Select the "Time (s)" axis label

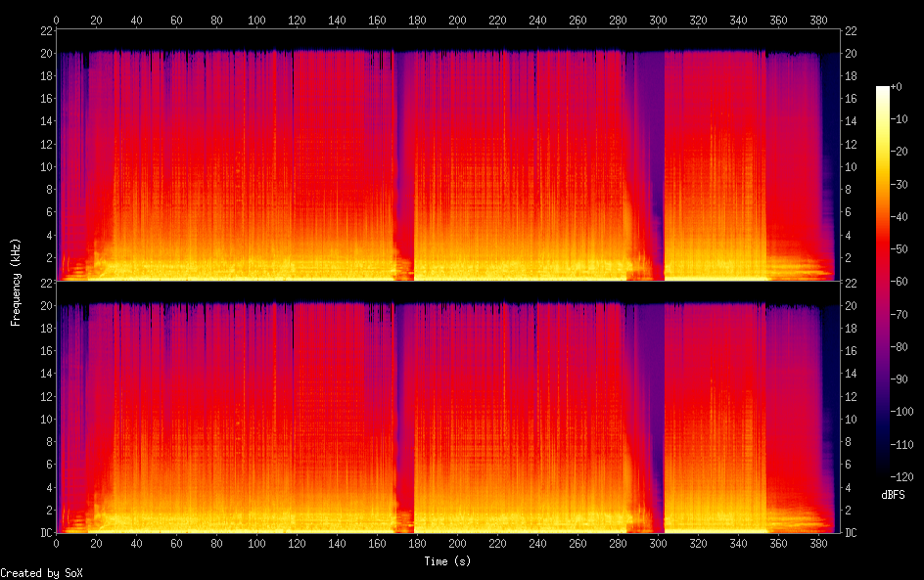point(448,561)
